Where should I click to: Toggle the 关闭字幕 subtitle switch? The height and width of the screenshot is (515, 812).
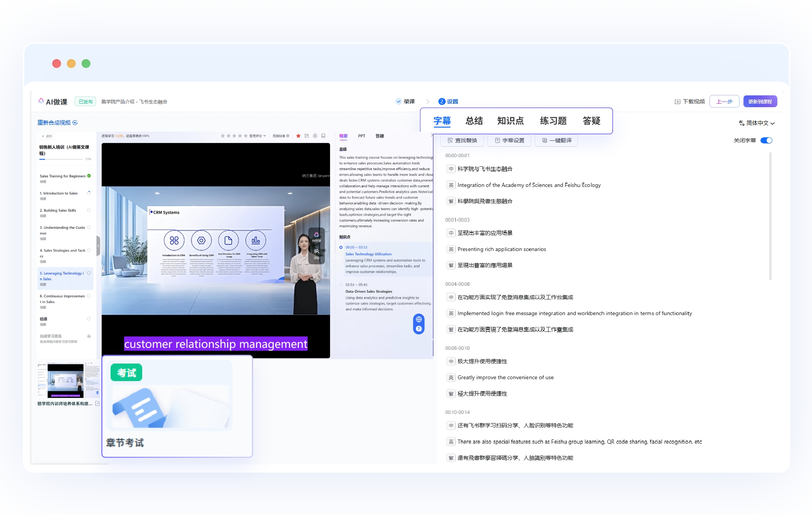(766, 140)
